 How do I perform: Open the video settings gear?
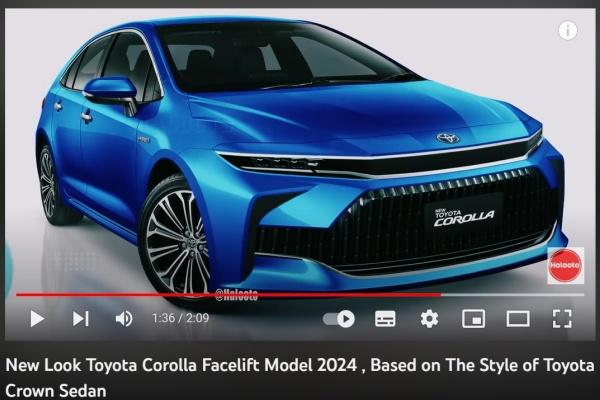pyautogui.click(x=429, y=318)
